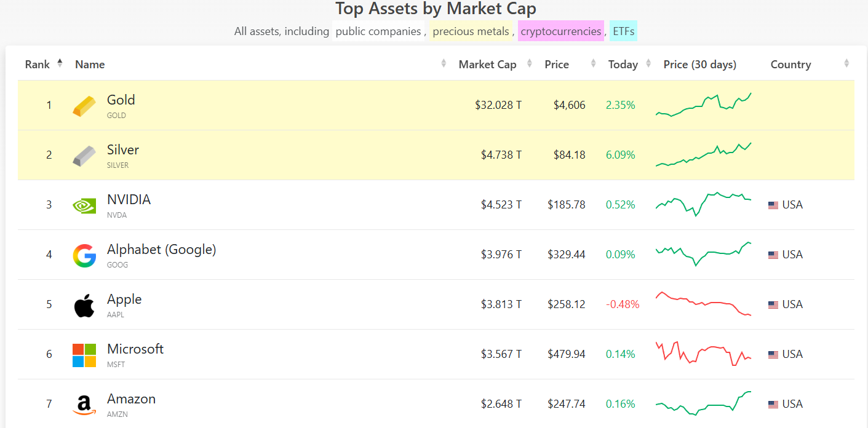Click the NVDA ticker label
This screenshot has height=428, width=868.
(116, 216)
